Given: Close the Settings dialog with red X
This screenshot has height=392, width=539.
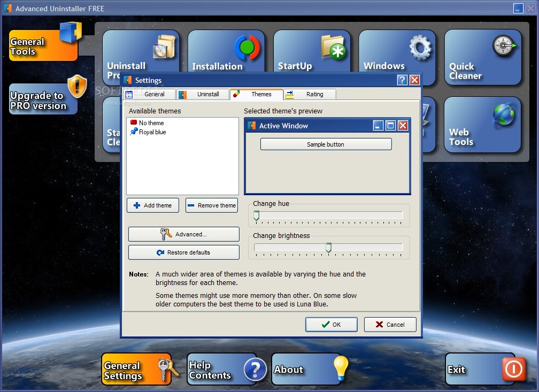Looking at the screenshot, I should [x=414, y=80].
